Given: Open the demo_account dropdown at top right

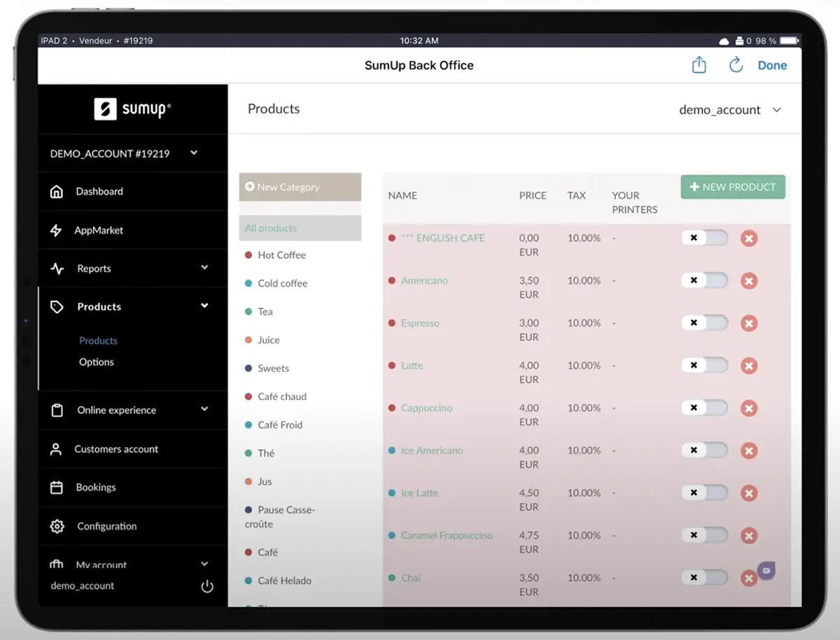Looking at the screenshot, I should point(730,110).
